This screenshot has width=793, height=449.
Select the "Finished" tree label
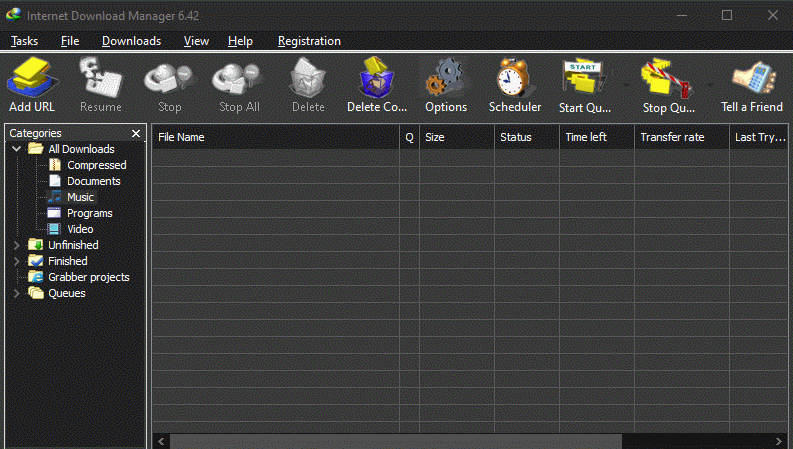point(68,261)
